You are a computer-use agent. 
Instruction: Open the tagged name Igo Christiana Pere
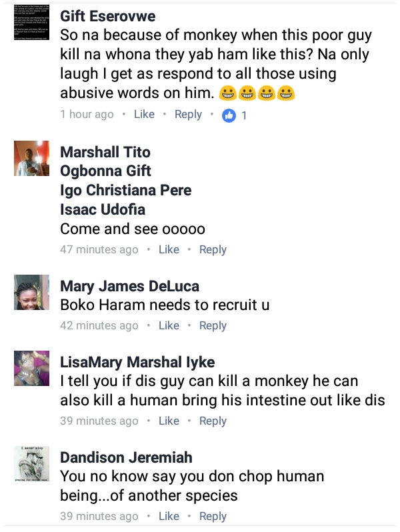(x=126, y=191)
